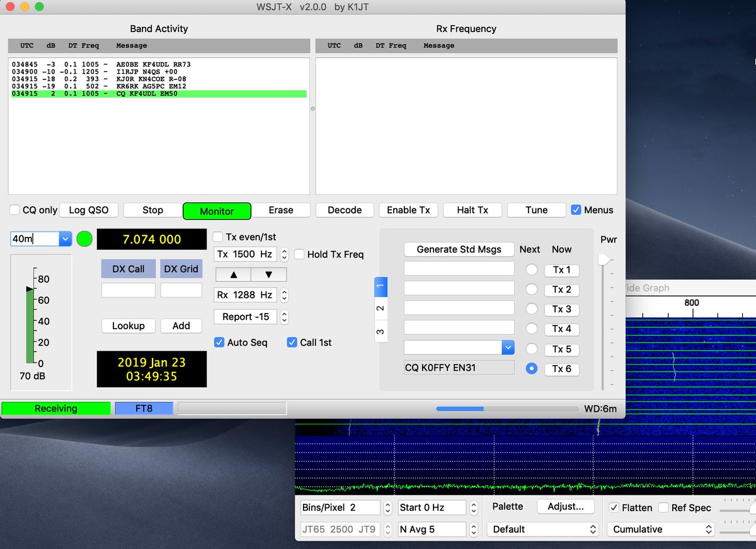Click the Log QSO button

[x=89, y=210]
